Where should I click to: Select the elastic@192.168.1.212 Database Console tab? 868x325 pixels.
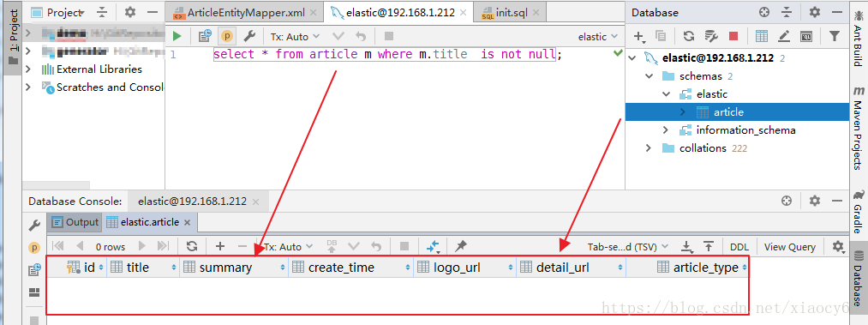tap(192, 201)
